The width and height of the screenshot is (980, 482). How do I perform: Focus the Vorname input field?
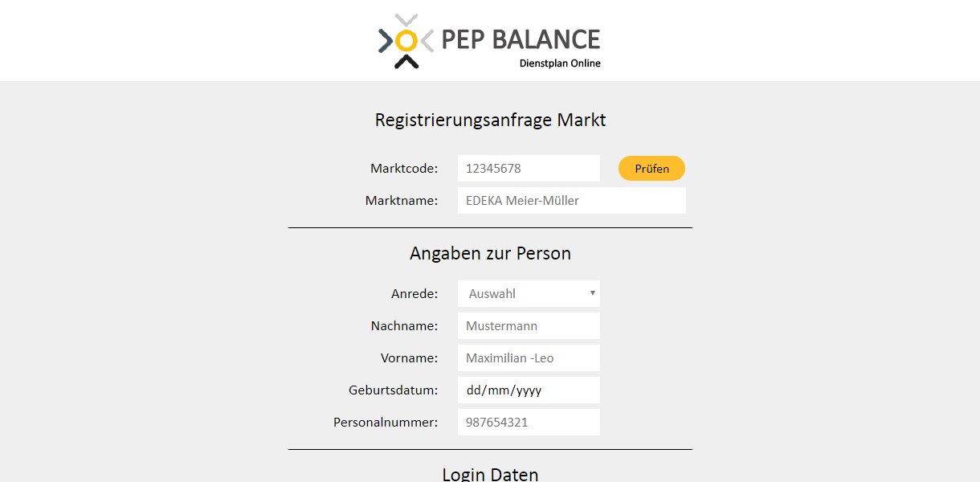[529, 358]
